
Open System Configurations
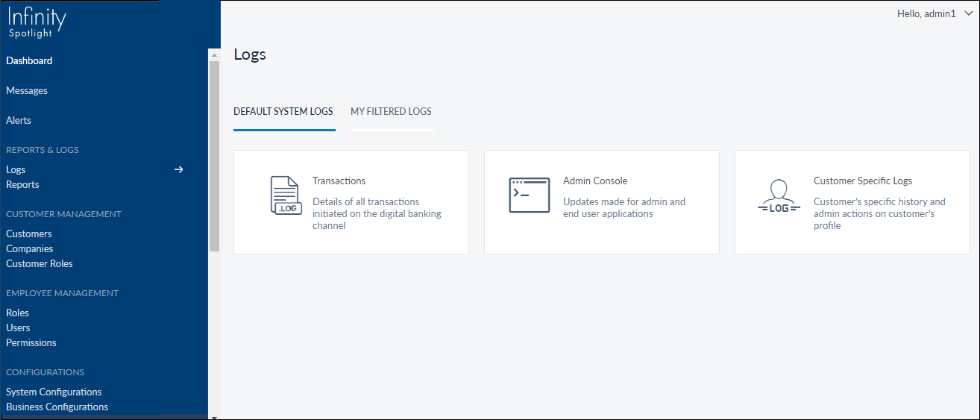point(54,392)
